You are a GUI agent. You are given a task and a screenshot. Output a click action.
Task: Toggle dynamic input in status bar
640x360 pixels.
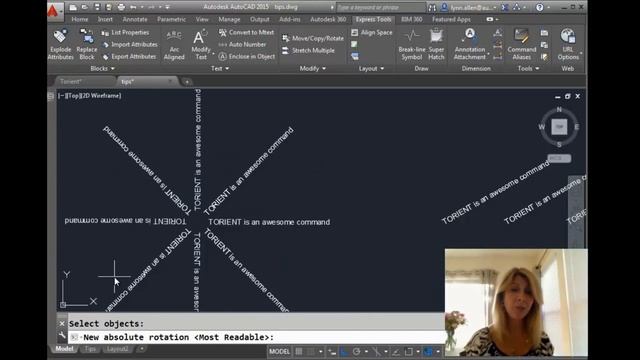click(x=332, y=351)
